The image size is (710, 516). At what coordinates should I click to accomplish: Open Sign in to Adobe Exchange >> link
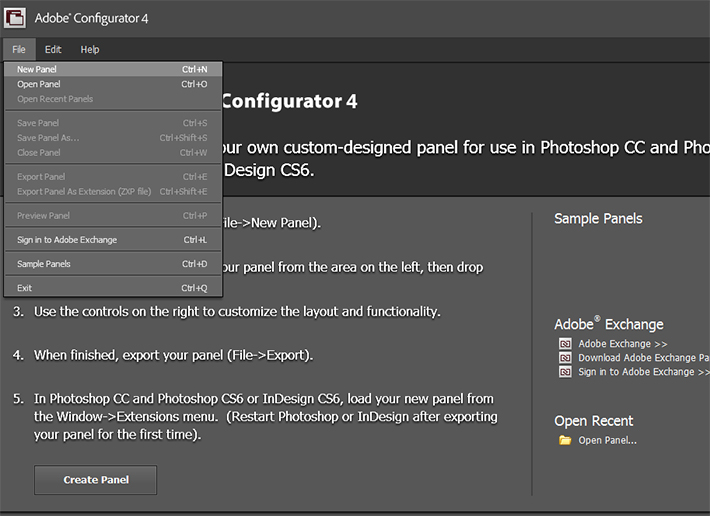(x=644, y=372)
